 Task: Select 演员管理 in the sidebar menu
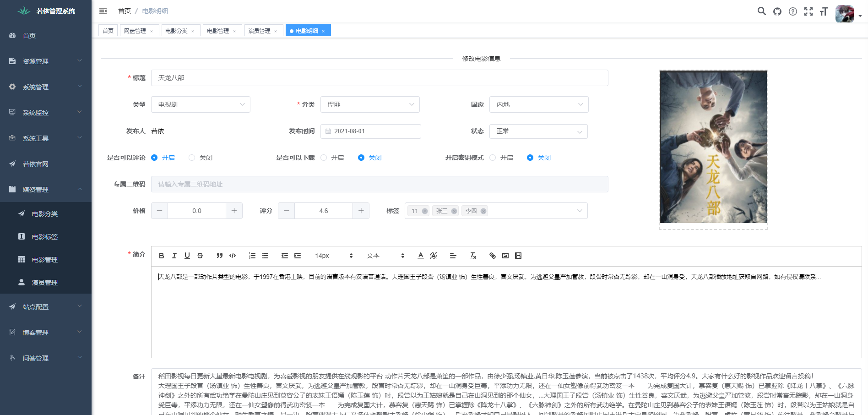45,283
